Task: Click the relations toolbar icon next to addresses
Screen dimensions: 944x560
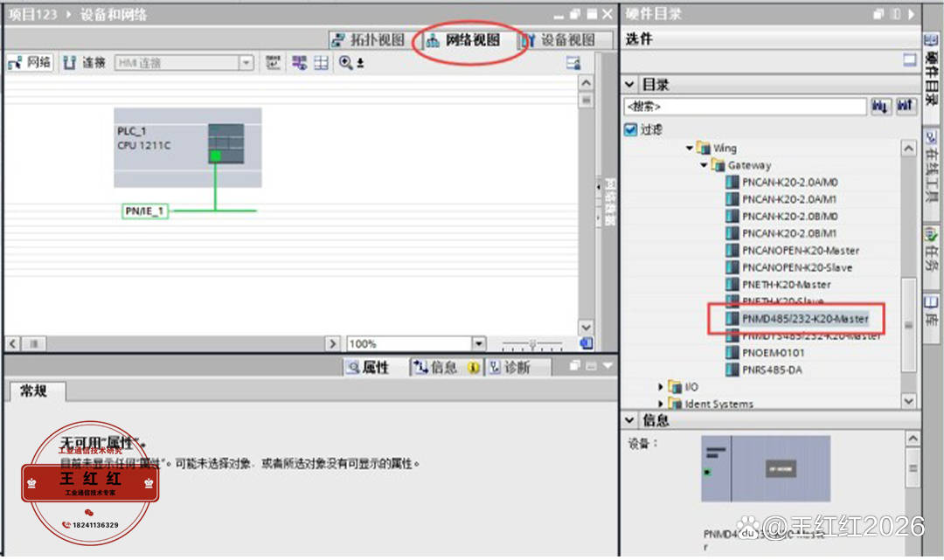Action: (x=299, y=63)
